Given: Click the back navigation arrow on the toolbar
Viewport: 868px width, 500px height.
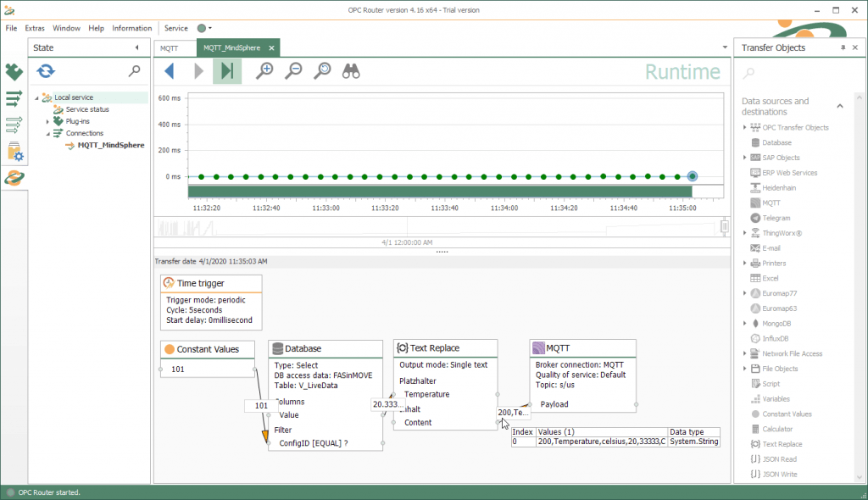Looking at the screenshot, I should tap(169, 72).
